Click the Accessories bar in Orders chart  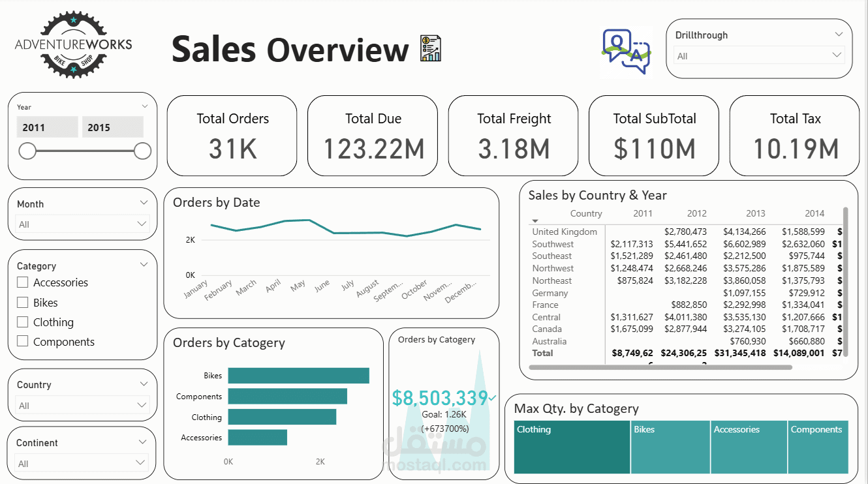[258, 438]
